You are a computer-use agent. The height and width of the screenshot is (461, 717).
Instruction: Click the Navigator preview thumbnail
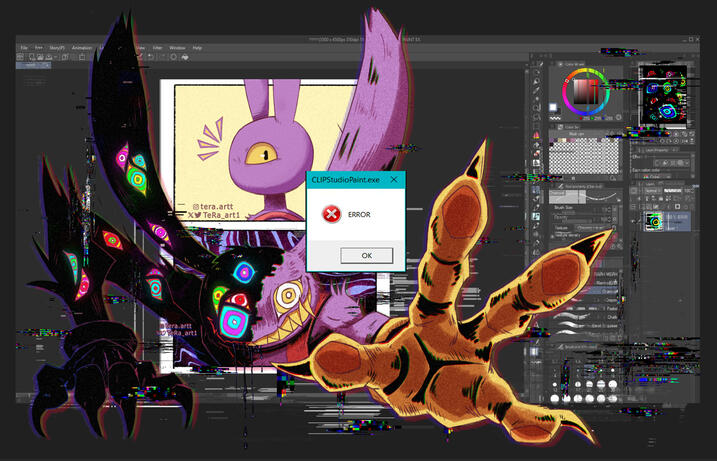[663, 97]
